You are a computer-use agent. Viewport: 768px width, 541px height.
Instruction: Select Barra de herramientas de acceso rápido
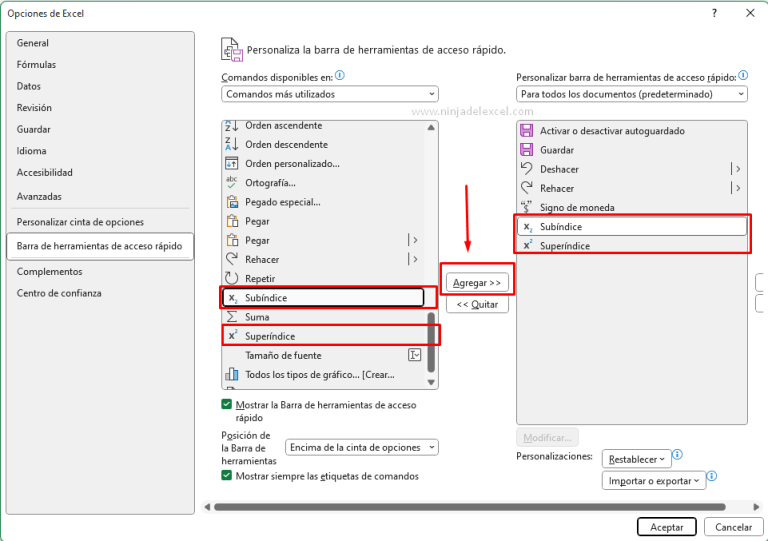[x=100, y=246]
